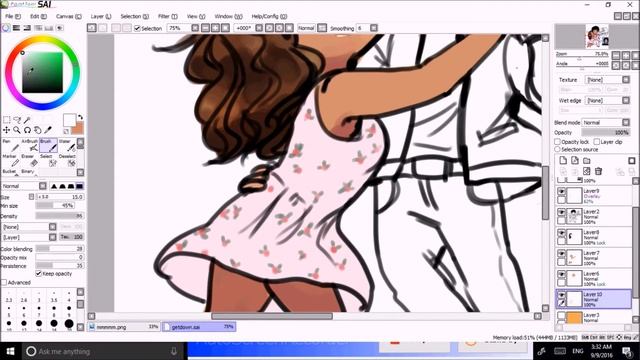Image resolution: width=640 pixels, height=360 pixels.
Task: Uncheck Keep opacity
Action: tap(38, 273)
